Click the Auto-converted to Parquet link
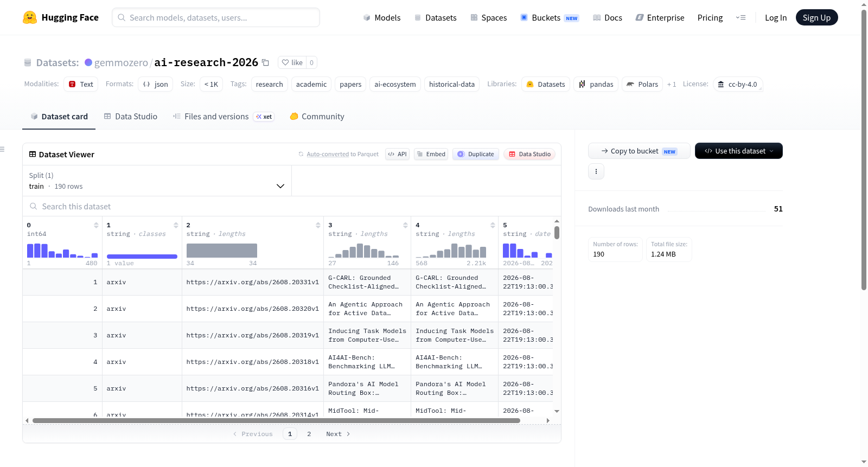This screenshot has height=467, width=868. click(x=328, y=154)
